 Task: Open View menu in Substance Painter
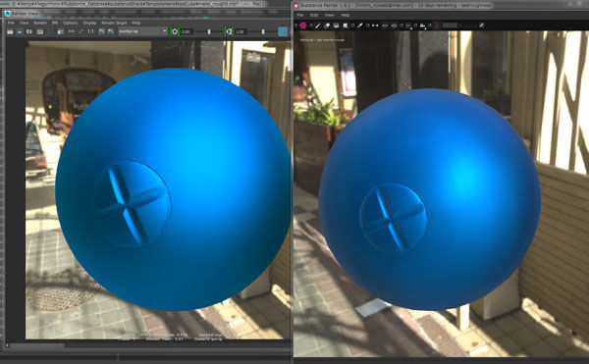pos(330,15)
